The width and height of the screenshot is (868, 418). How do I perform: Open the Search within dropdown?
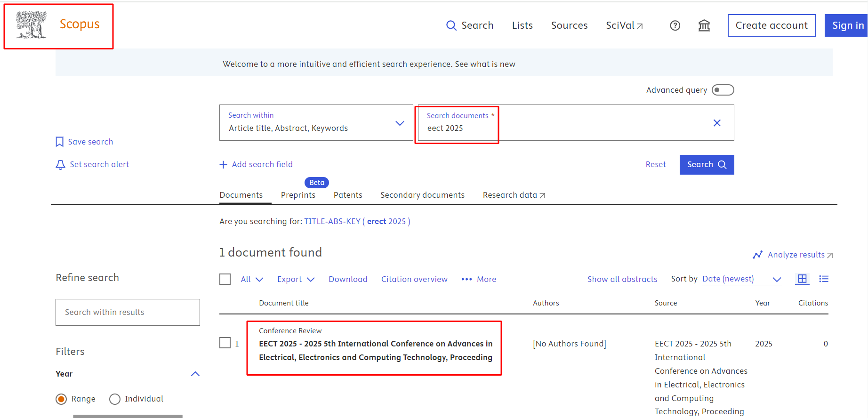[x=316, y=122]
